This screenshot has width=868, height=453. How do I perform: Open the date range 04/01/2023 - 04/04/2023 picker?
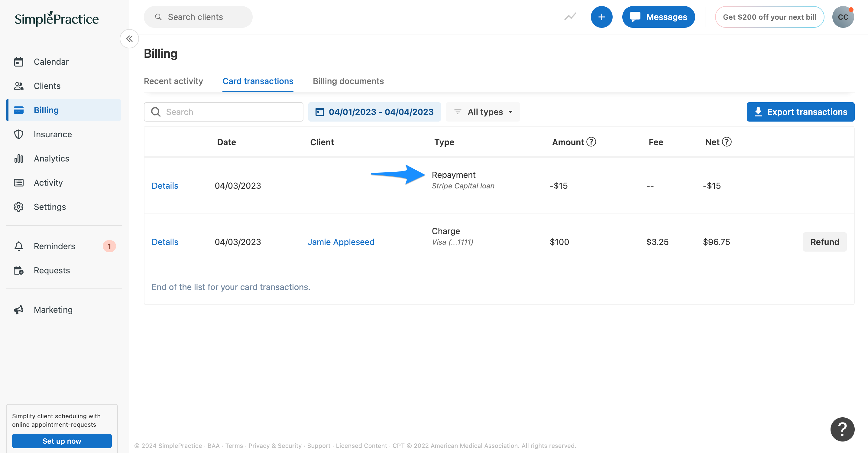[x=374, y=112]
